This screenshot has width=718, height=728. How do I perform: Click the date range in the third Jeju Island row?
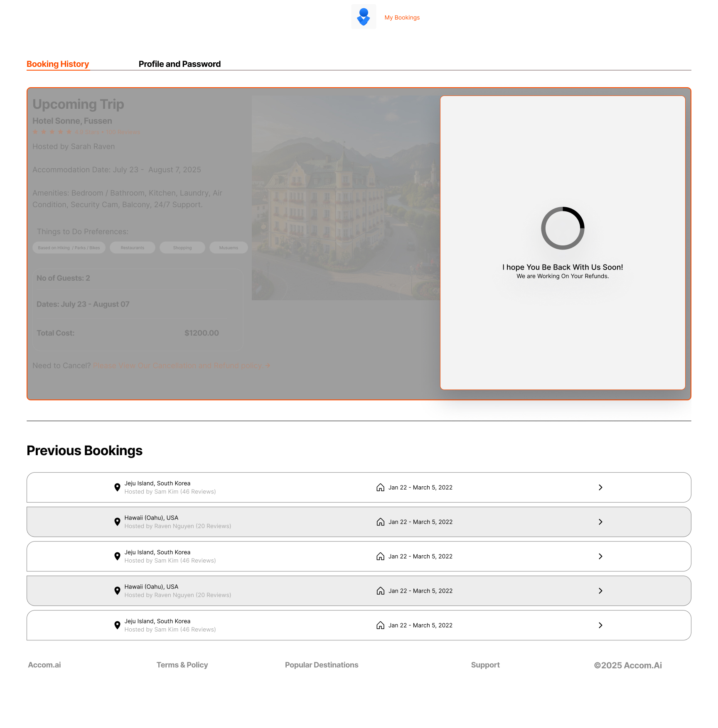[420, 625]
